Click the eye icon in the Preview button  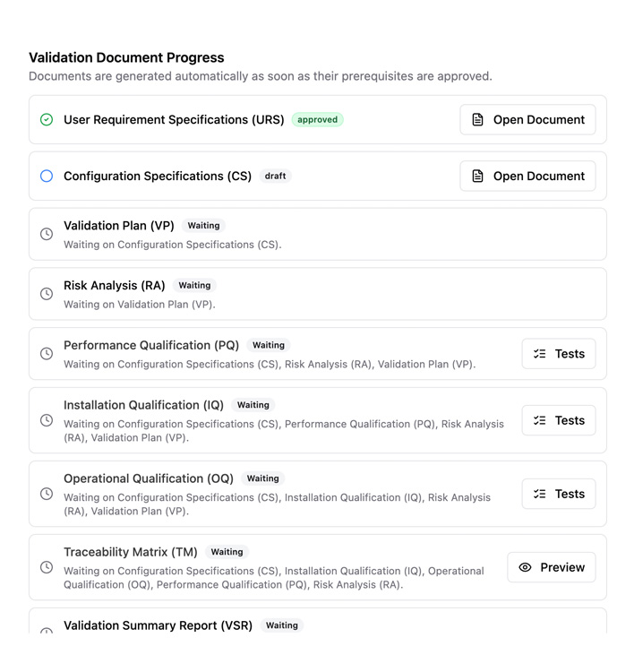coord(525,567)
